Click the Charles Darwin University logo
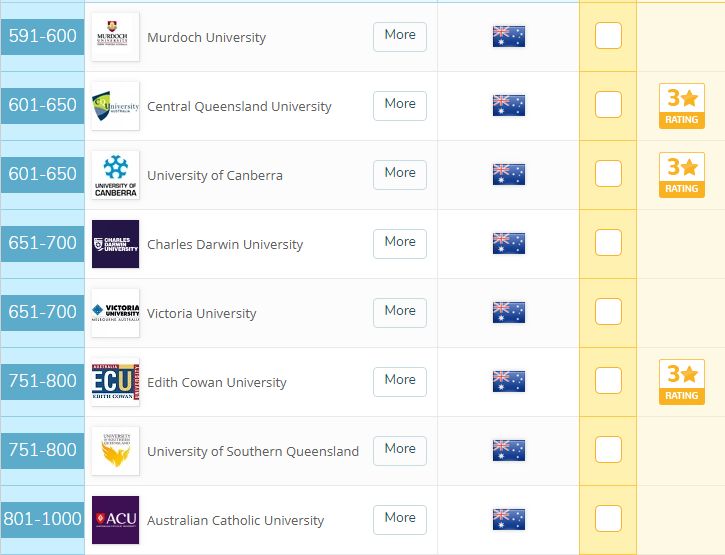This screenshot has width=725, height=555. (115, 244)
